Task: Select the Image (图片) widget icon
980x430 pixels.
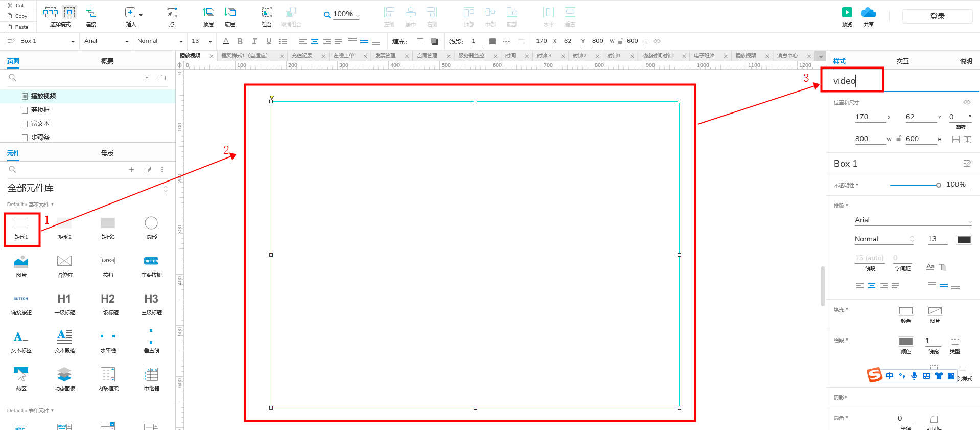Action: click(x=21, y=261)
